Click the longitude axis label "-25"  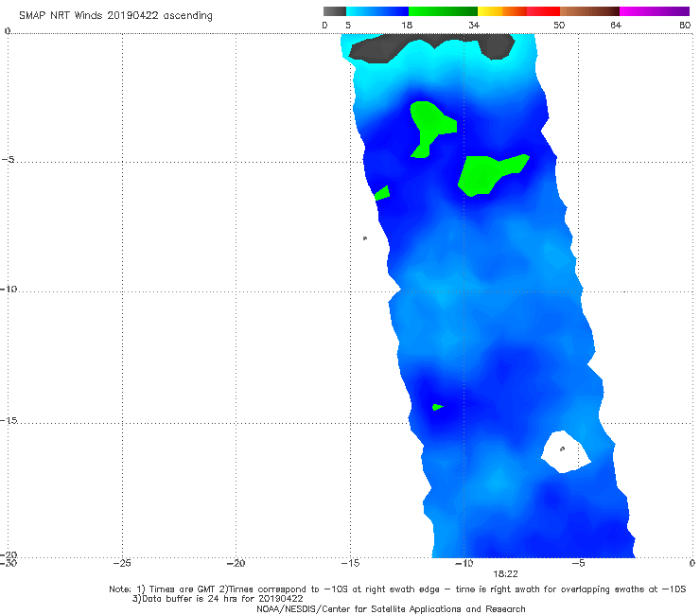122,563
